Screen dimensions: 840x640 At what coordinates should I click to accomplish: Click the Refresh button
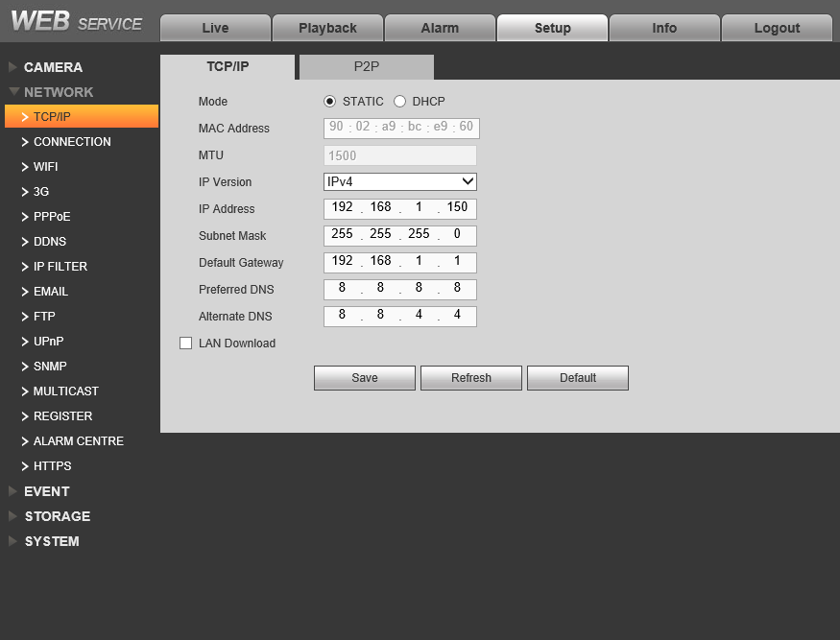click(471, 378)
